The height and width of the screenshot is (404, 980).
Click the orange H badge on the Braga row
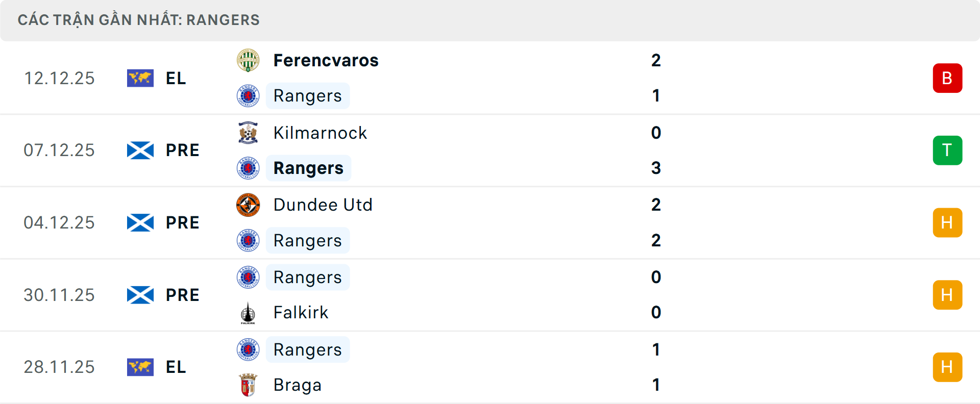click(x=948, y=367)
